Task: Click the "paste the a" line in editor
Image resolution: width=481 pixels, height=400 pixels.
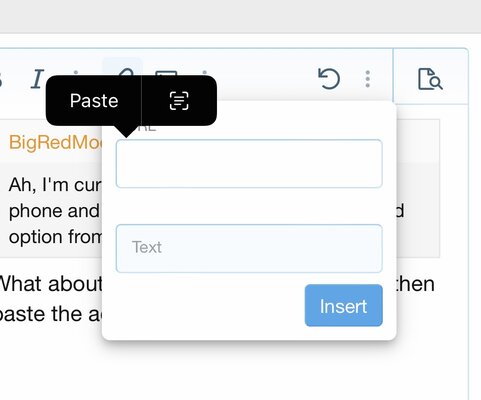Action: pyautogui.click(x=51, y=314)
